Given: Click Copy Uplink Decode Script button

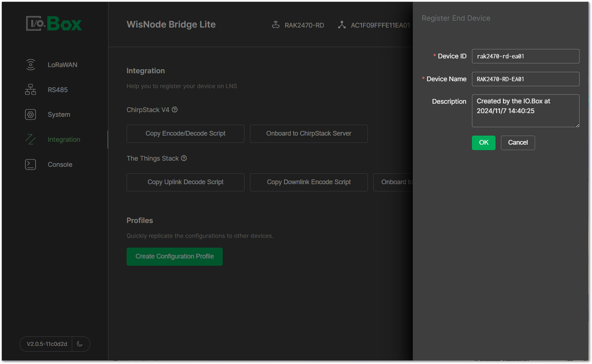Looking at the screenshot, I should pos(185,182).
